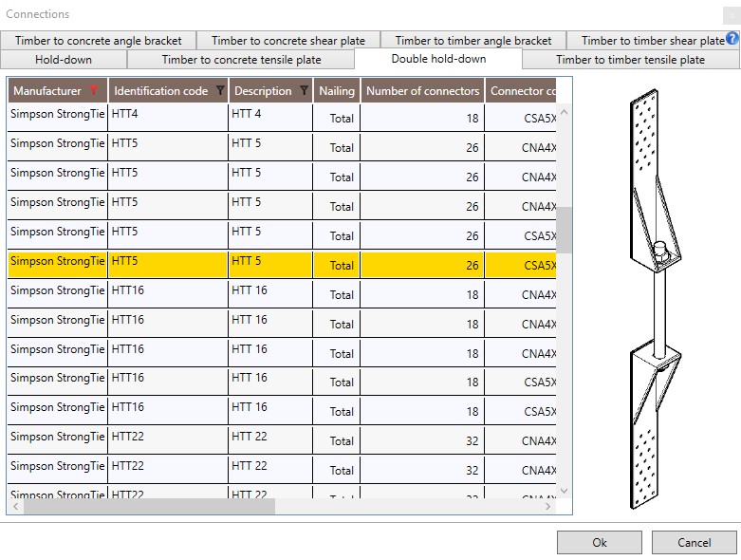Viewport: 741px width, 560px height.
Task: Open the blue help question mark icon
Action: 732,38
